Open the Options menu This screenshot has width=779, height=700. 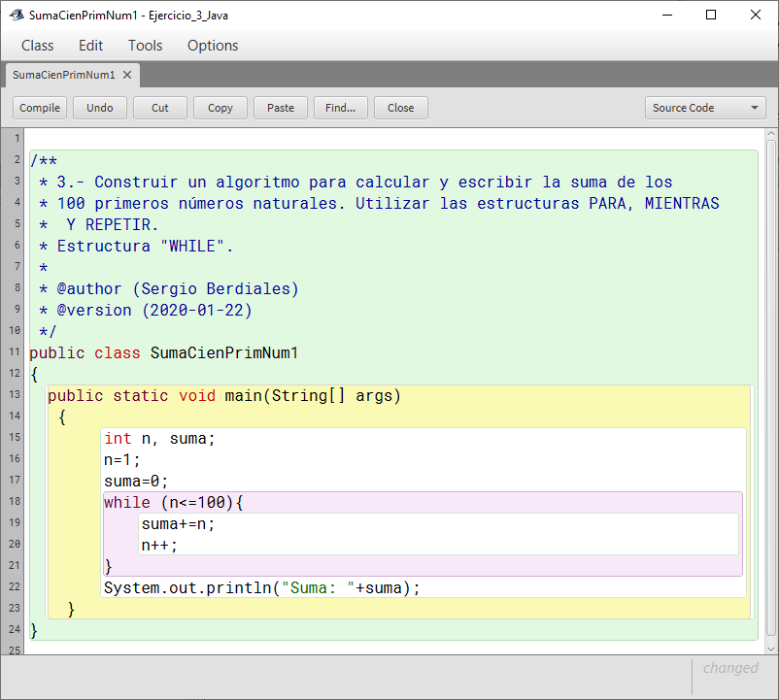(x=213, y=46)
